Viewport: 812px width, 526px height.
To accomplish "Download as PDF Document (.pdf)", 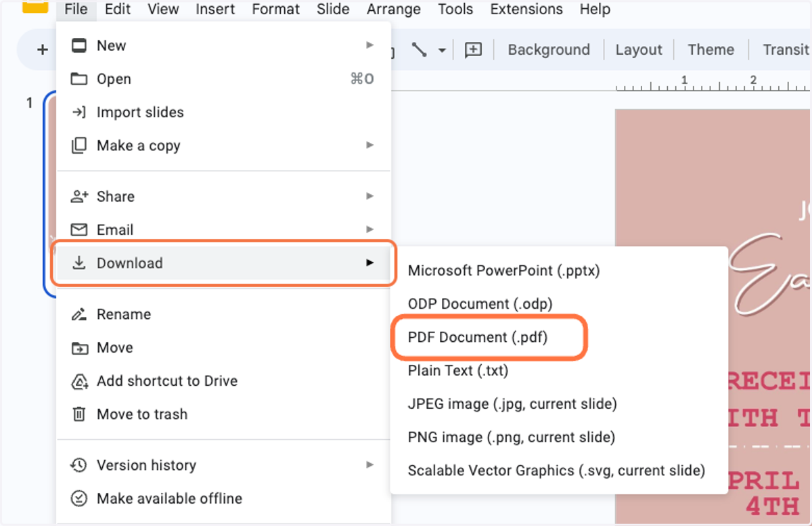I will pos(559,337).
